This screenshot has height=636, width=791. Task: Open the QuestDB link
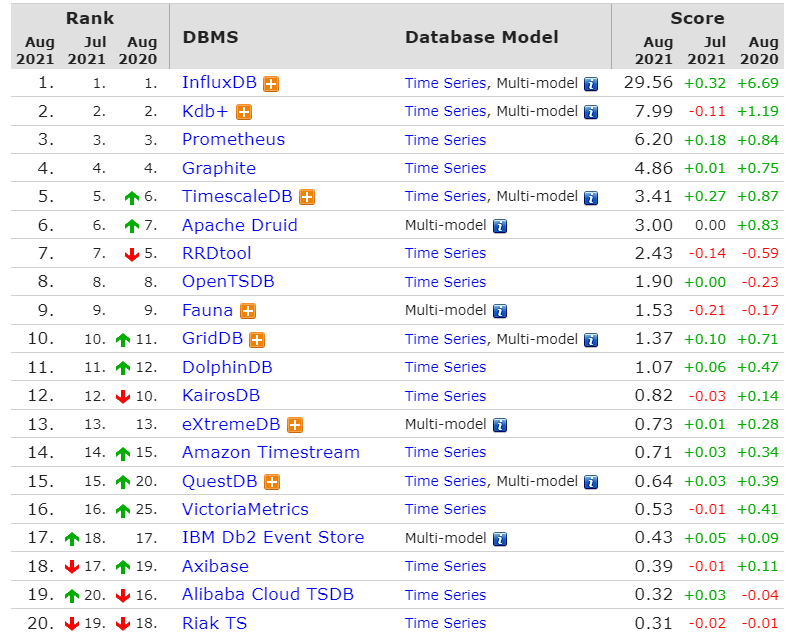click(219, 481)
